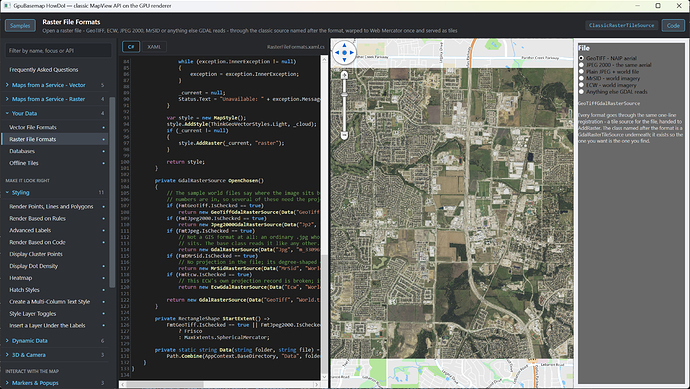Open Insert a Layer Under the Labels sample
Viewport: 690px width, 389px height.
[x=55, y=326]
